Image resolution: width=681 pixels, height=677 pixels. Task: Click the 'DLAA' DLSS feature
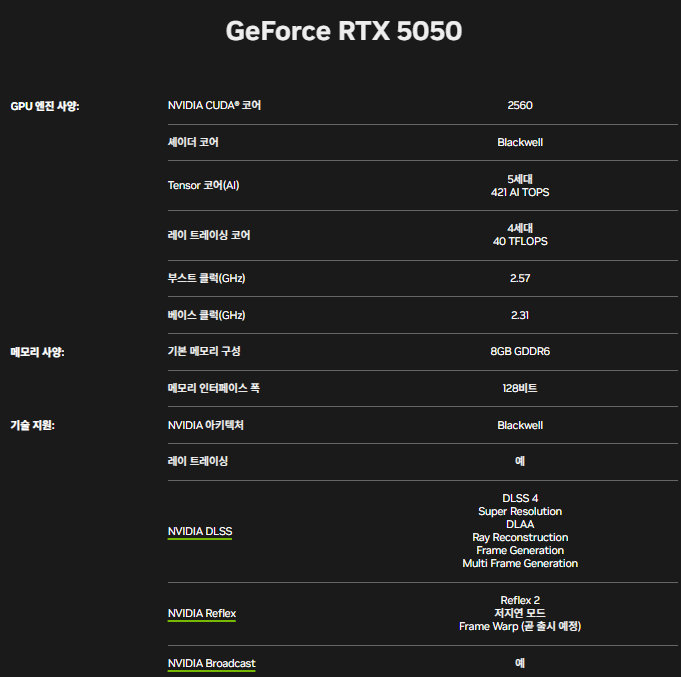coord(520,524)
